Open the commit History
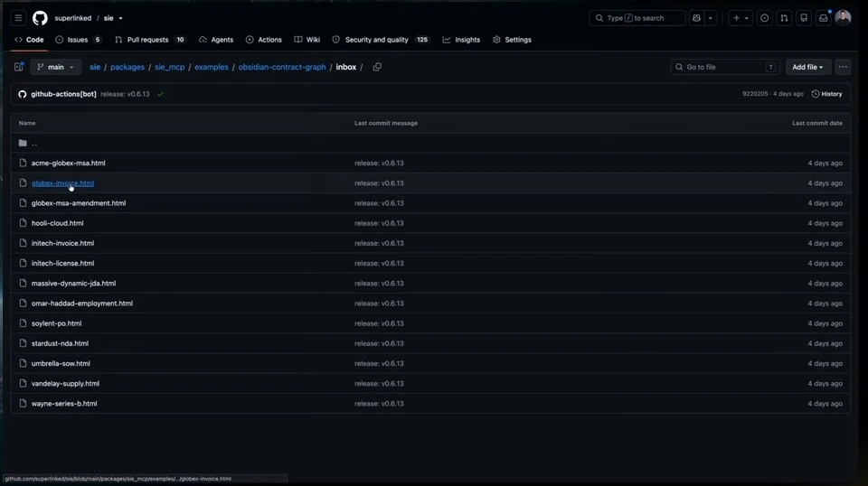Viewport: 868px width, 486px height. click(x=827, y=94)
